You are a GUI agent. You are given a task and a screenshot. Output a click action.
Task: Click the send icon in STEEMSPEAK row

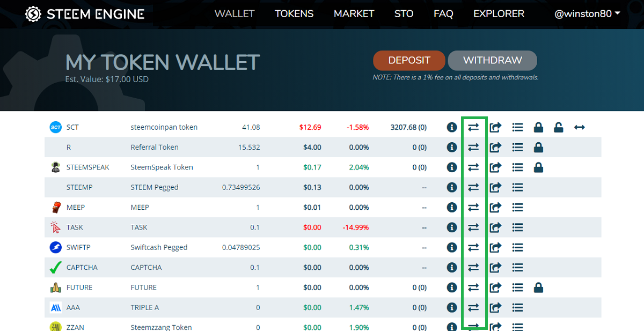pyautogui.click(x=496, y=167)
